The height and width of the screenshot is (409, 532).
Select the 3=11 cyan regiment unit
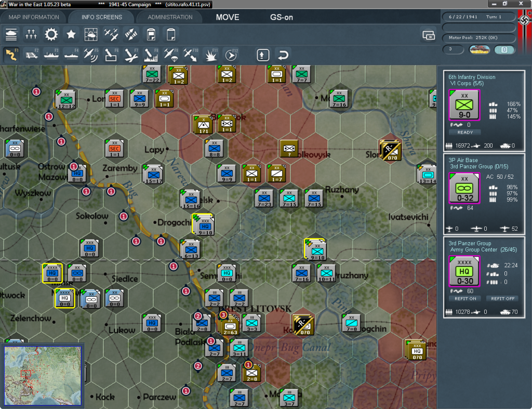(x=239, y=348)
